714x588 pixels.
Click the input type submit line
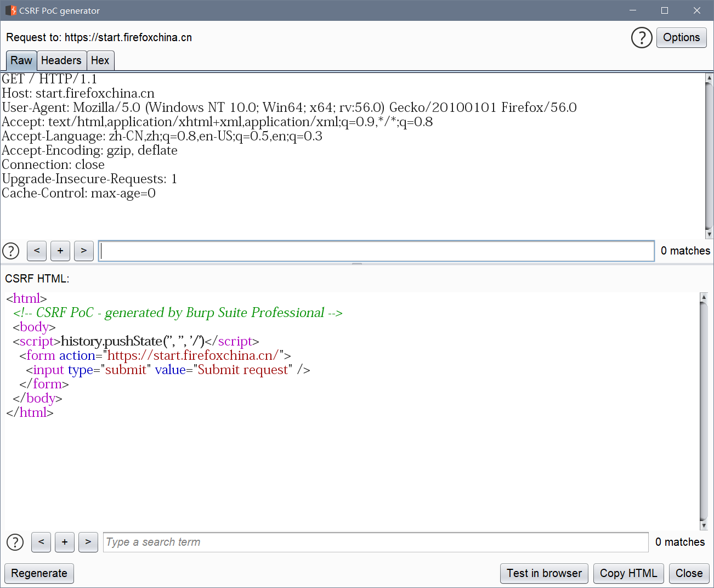point(168,370)
